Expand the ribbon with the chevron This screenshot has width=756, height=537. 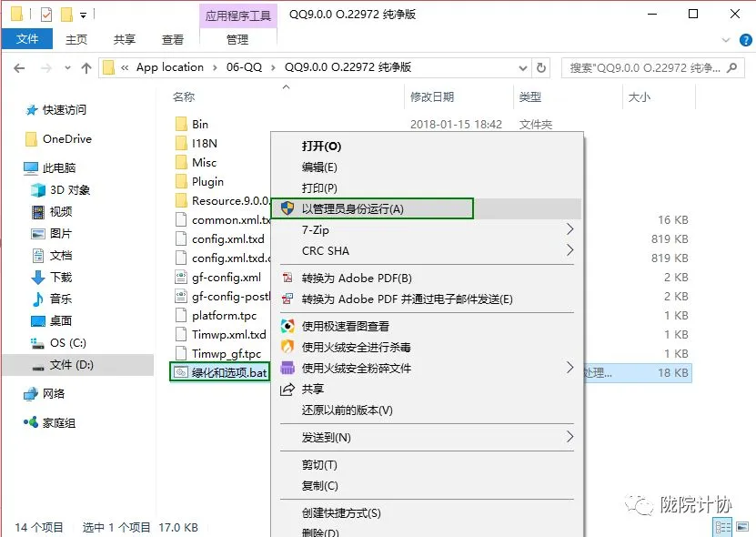point(726,40)
